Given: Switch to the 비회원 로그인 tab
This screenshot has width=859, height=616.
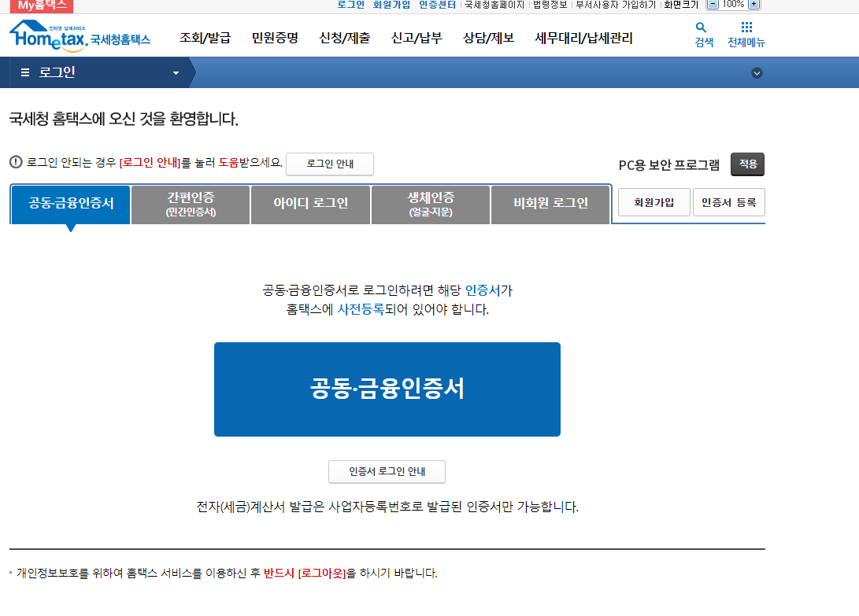Looking at the screenshot, I should click(x=550, y=205).
